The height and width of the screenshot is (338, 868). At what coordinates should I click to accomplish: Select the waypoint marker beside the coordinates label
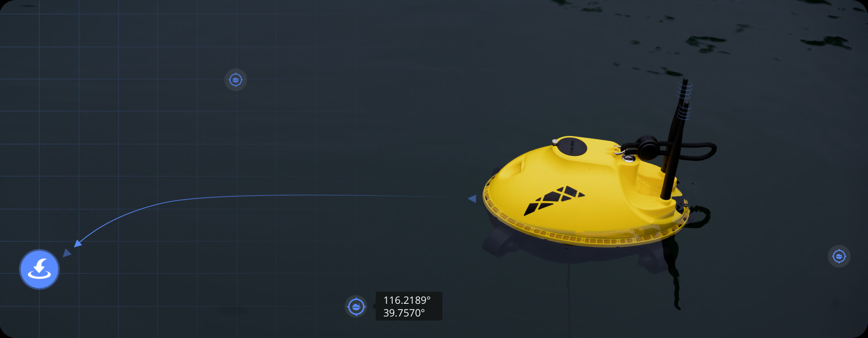point(356,306)
